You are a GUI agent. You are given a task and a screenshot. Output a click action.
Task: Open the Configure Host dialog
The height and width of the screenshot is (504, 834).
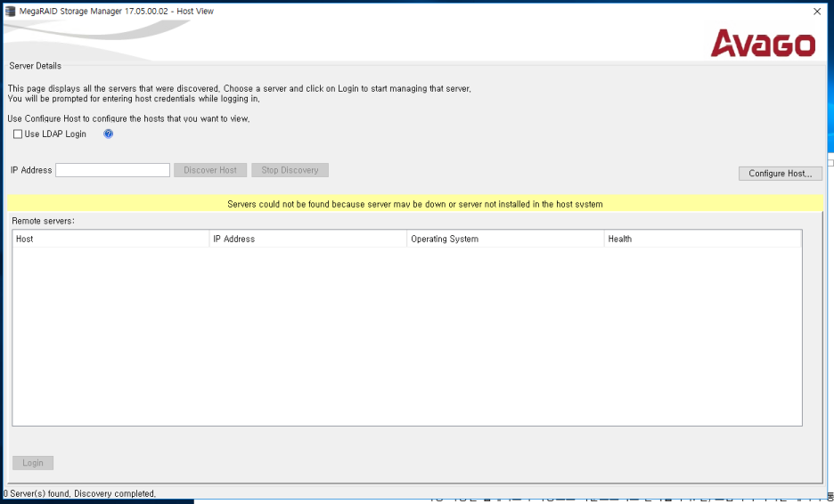click(781, 174)
